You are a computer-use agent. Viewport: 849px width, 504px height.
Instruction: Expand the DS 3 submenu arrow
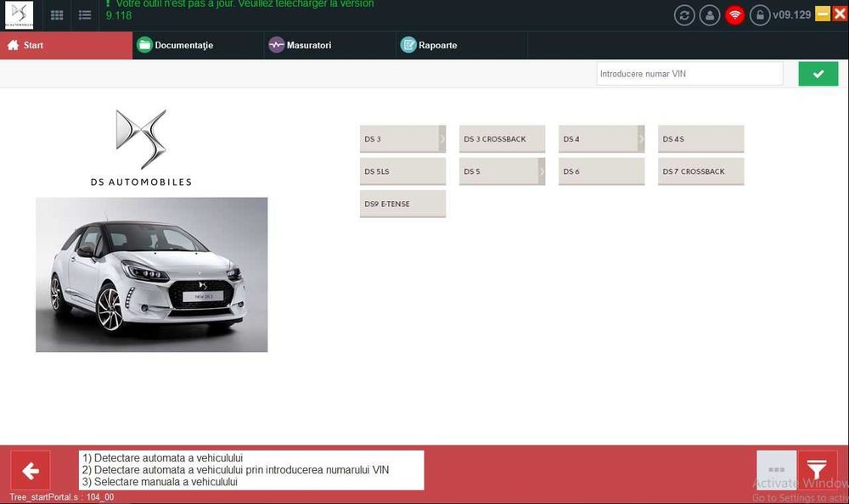coord(442,138)
